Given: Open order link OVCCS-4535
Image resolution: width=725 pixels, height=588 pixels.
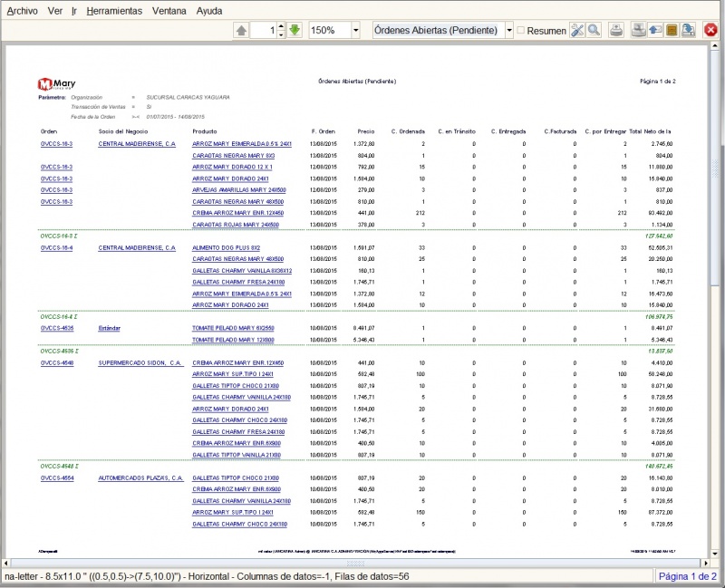Looking at the screenshot, I should click(x=57, y=328).
